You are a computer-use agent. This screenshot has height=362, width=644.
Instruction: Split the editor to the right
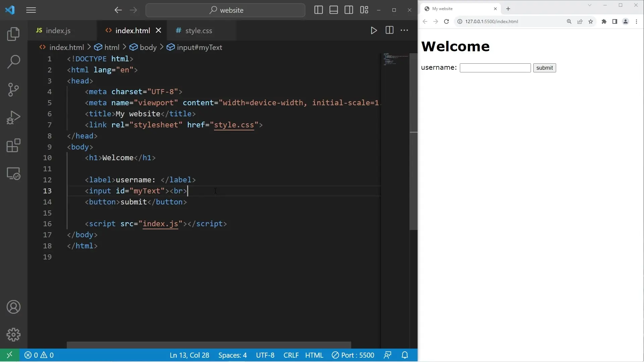coord(389,30)
